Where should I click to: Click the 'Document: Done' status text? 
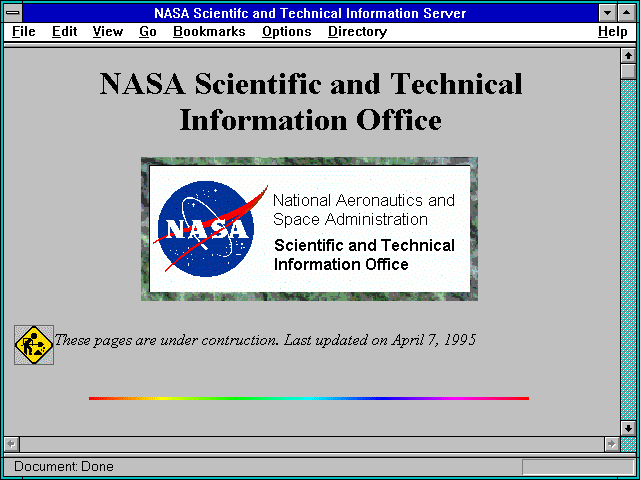click(64, 466)
